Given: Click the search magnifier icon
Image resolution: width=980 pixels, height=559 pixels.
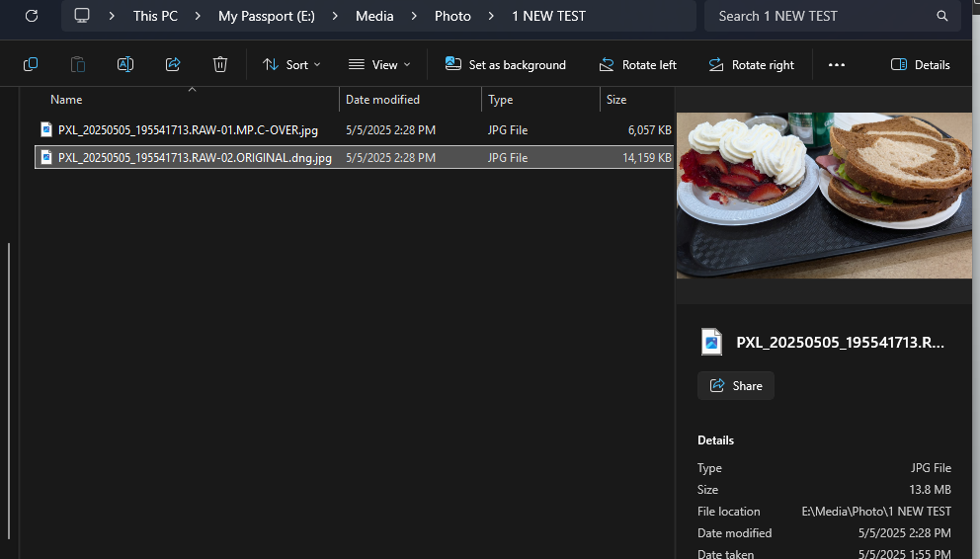Looking at the screenshot, I should tap(941, 16).
